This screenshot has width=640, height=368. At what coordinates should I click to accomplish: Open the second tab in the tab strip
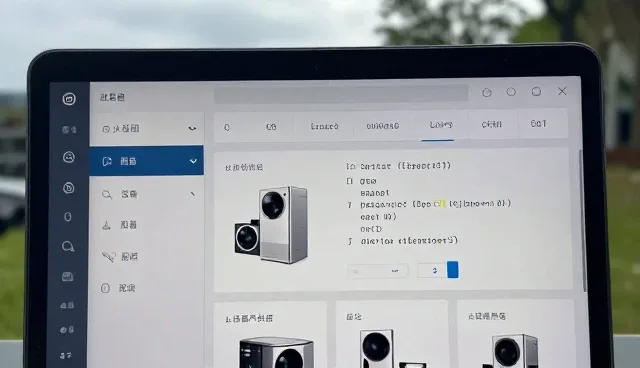[x=271, y=127]
